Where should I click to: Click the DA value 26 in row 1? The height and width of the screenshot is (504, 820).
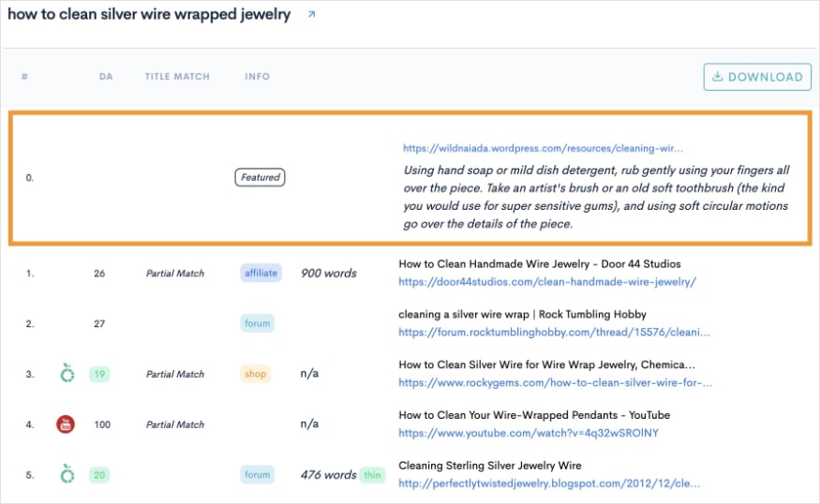point(99,273)
